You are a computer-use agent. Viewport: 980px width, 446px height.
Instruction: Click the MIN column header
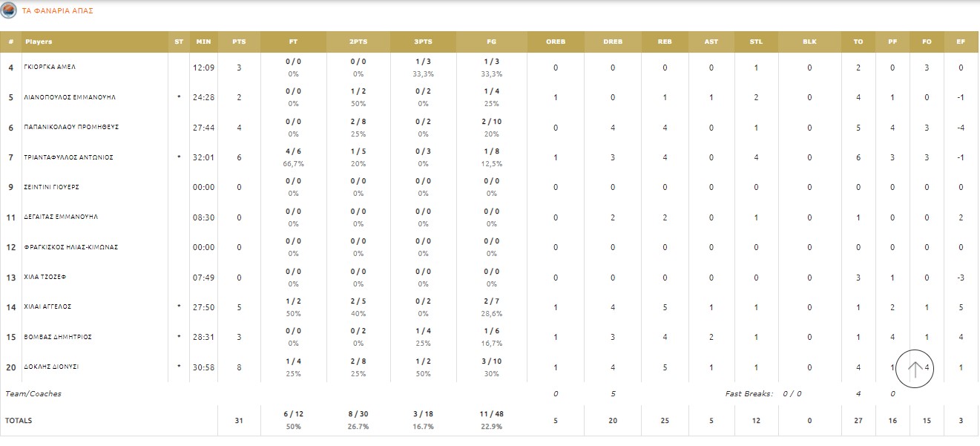(203, 42)
